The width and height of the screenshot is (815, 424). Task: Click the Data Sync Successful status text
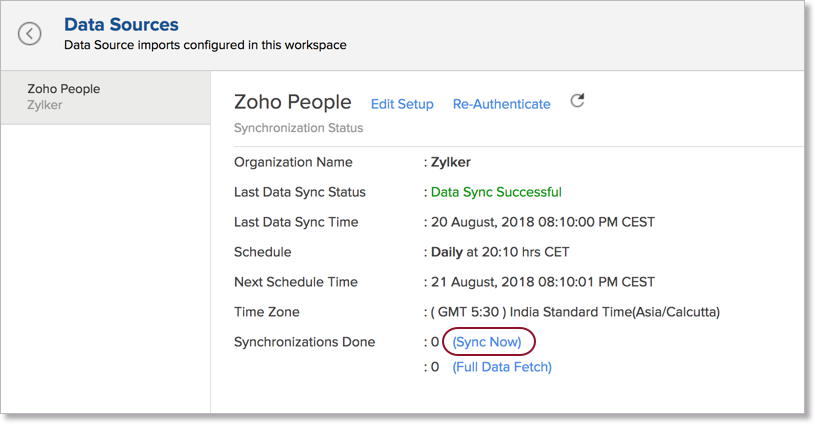pyautogui.click(x=496, y=192)
